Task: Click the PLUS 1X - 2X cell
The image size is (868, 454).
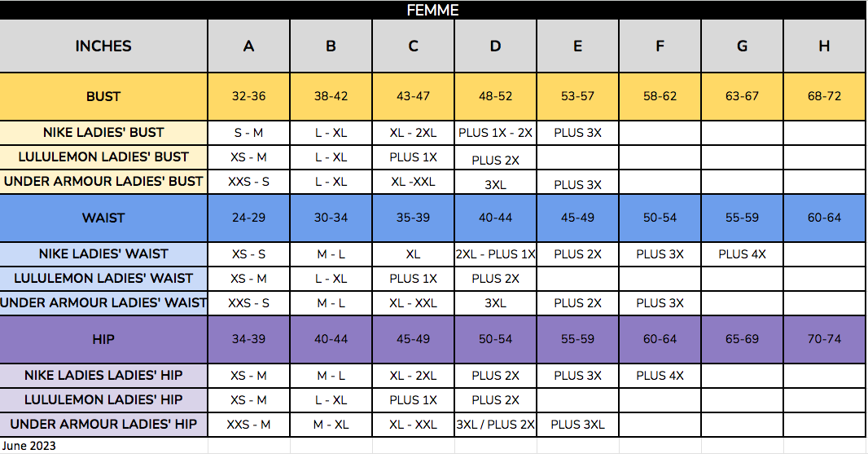Action: coord(495,133)
